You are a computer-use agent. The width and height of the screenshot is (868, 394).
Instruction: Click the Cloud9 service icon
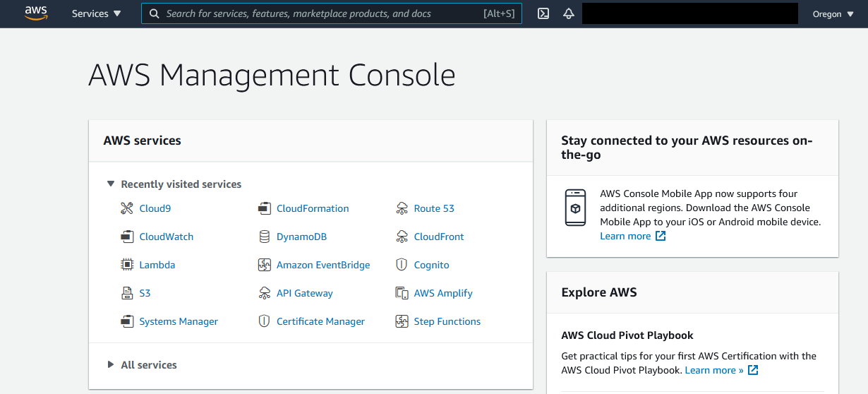pos(127,208)
